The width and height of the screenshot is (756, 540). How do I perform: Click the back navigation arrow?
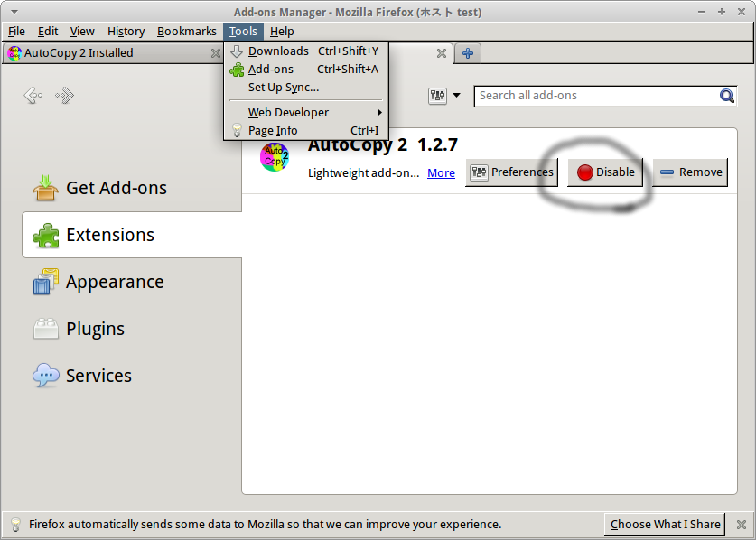coord(33,96)
